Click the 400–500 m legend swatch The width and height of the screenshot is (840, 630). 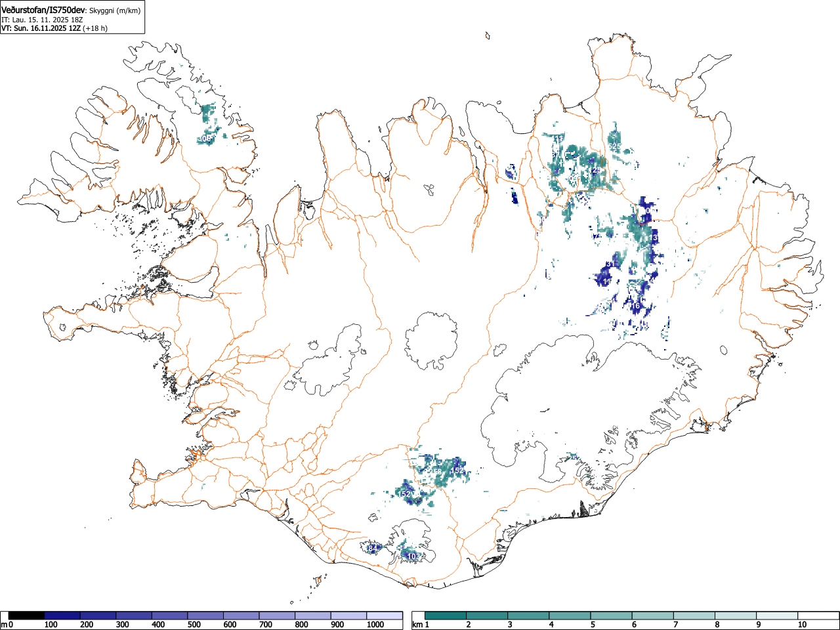tap(170, 616)
